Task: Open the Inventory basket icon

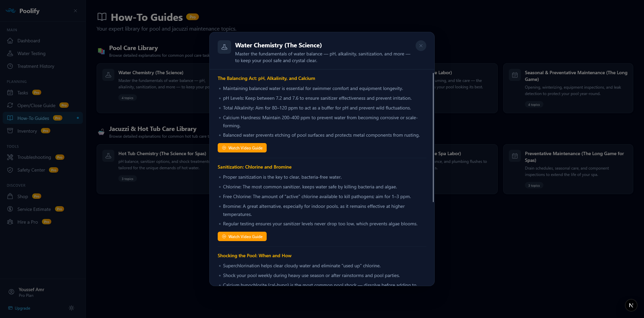Action: click(x=11, y=131)
